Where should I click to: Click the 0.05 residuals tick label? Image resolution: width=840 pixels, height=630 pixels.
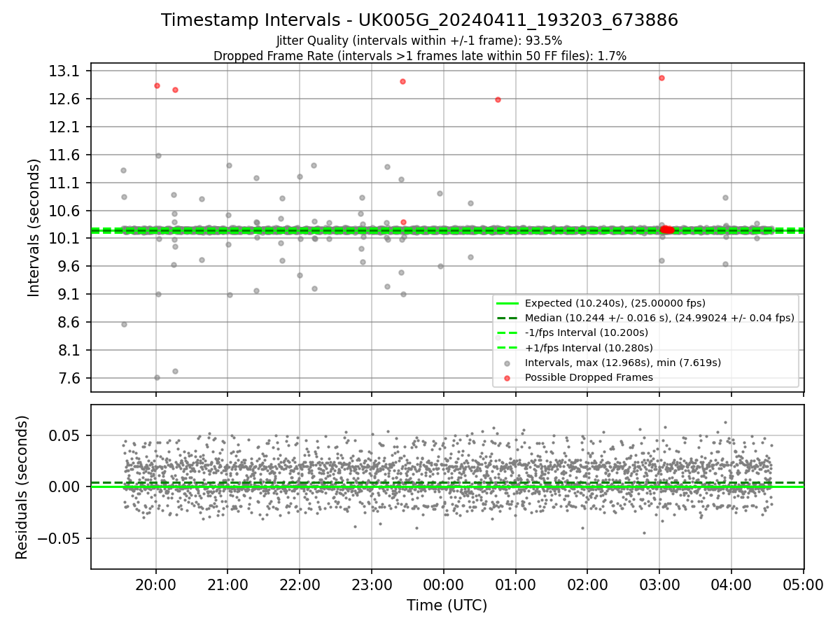click(65, 435)
